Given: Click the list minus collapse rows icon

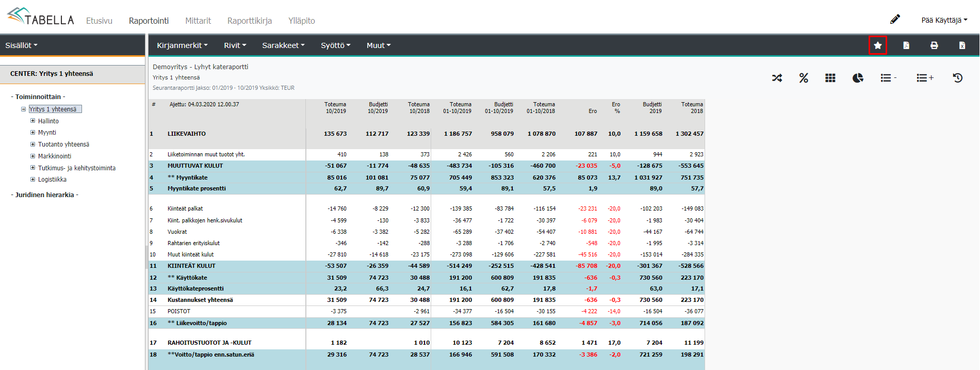Looking at the screenshot, I should click(888, 78).
